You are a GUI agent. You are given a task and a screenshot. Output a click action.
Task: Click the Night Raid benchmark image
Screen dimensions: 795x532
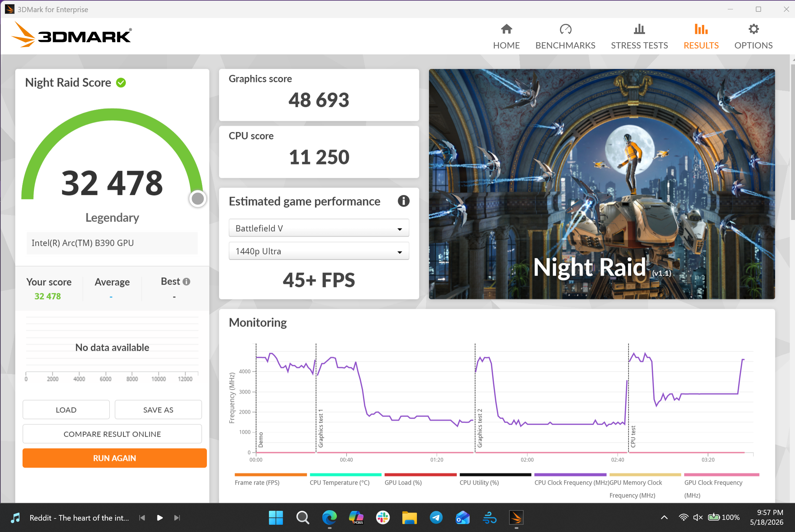(602, 184)
